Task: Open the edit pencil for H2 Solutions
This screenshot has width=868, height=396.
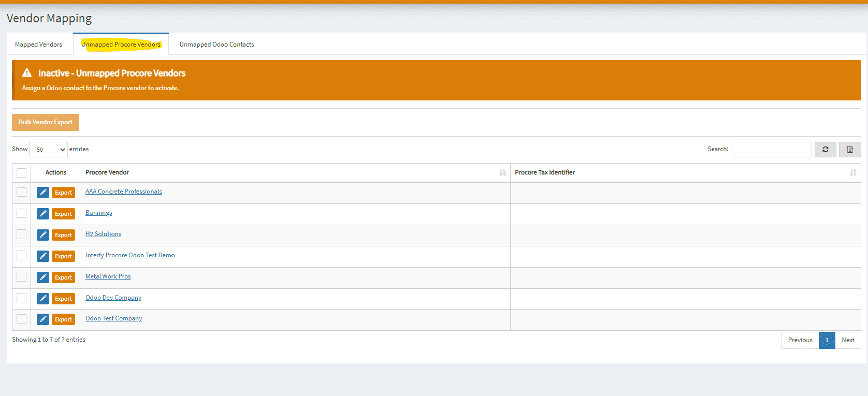Action: click(x=43, y=235)
